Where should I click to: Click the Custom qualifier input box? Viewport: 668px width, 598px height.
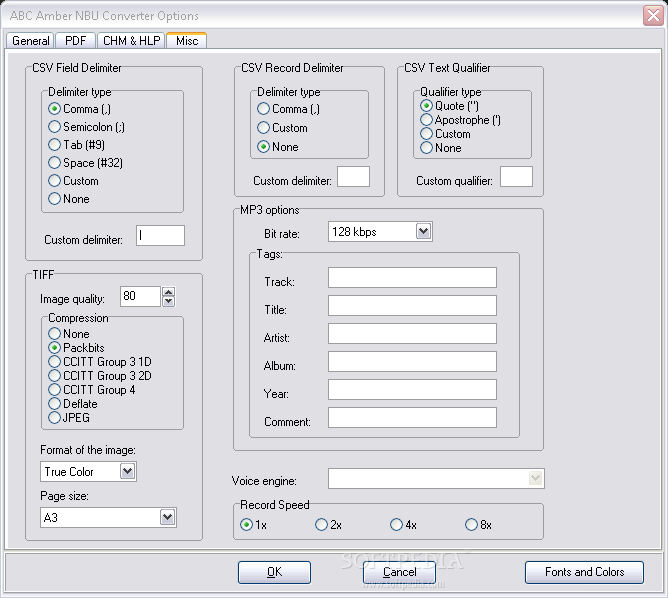point(516,176)
